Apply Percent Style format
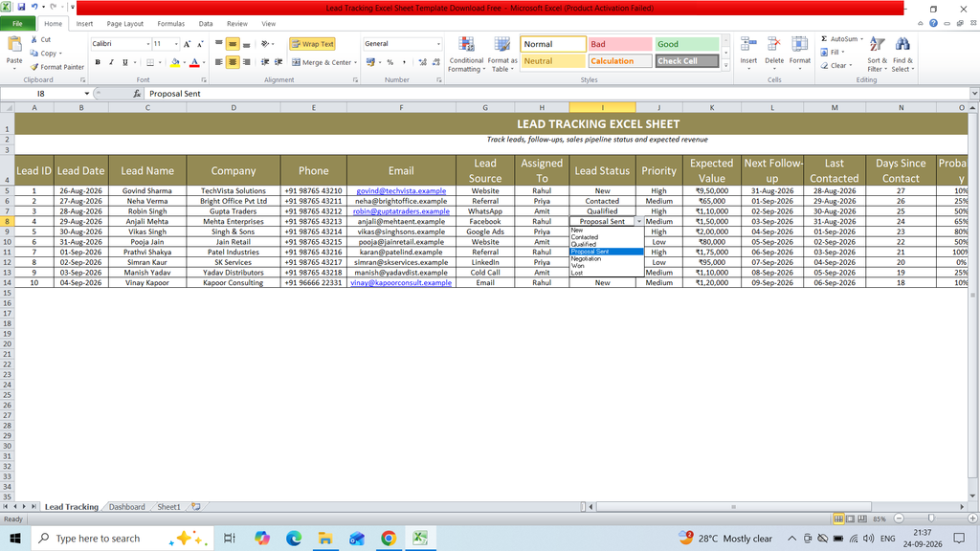 390,62
